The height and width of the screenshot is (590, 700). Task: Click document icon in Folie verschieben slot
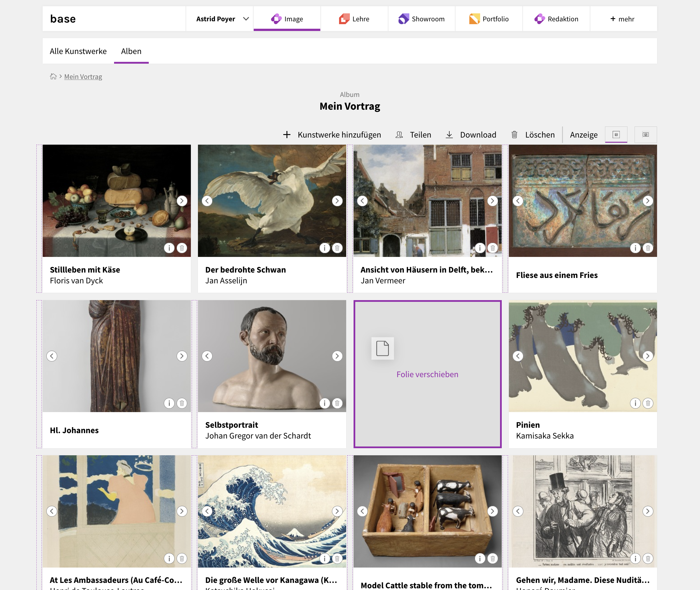[383, 348]
